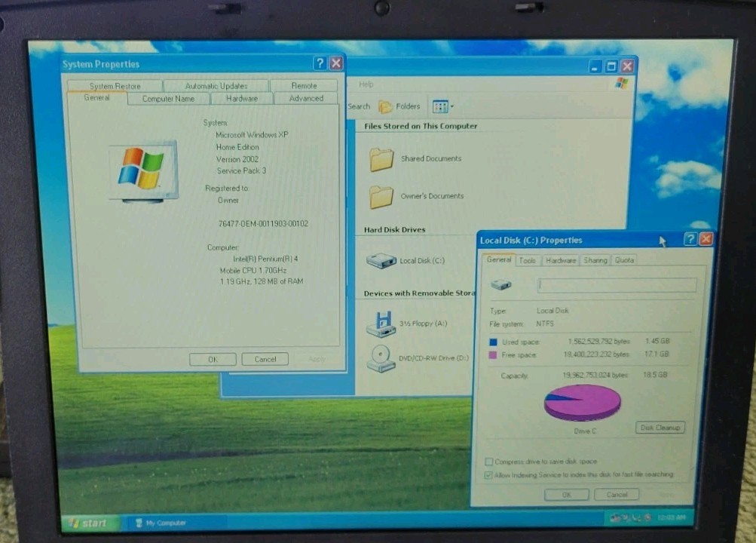Click the Windows flag logo in My Computer
Image resolution: width=756 pixels, height=543 pixels.
tap(622, 83)
